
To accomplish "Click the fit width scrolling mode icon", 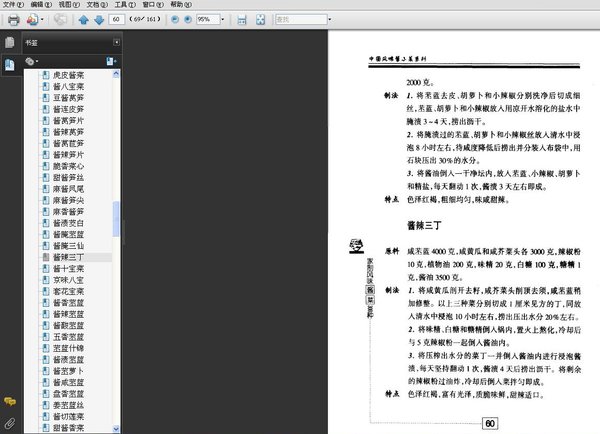I will pyautogui.click(x=241, y=19).
